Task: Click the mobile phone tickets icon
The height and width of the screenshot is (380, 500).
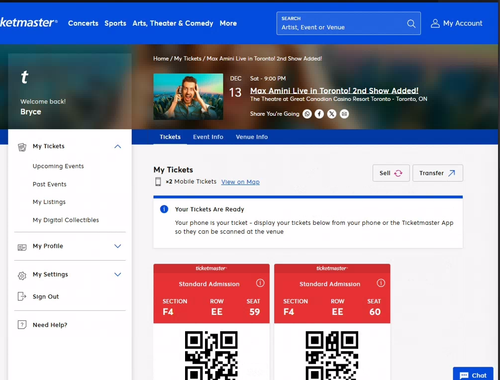Action: click(158, 182)
